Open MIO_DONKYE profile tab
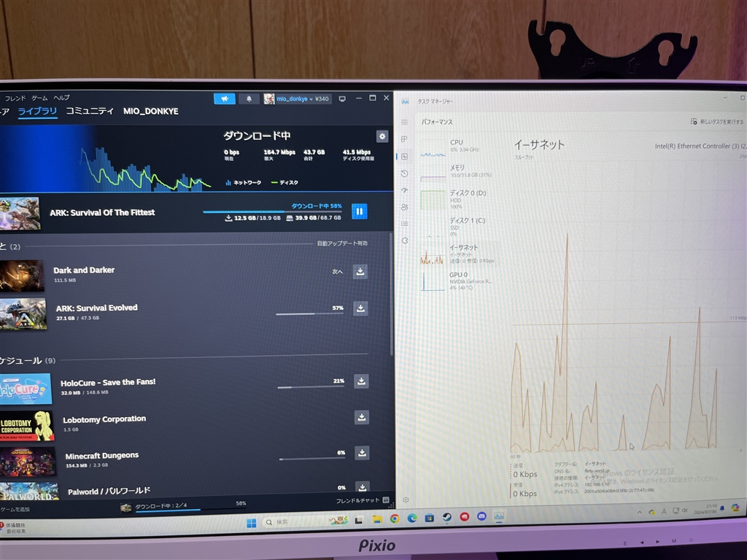The height and width of the screenshot is (560, 747). [x=150, y=111]
